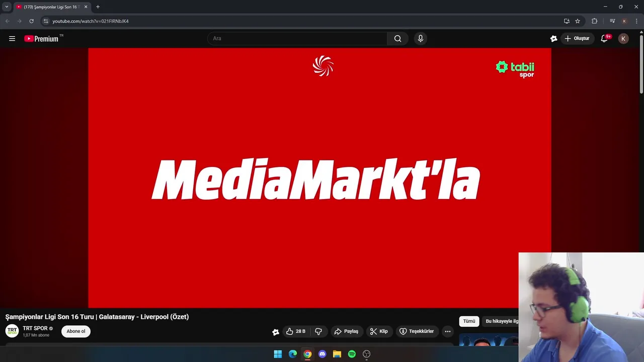Select the Bu hikayeyle ilgili chip
Viewport: 644px width, 362px height.
coord(501,321)
